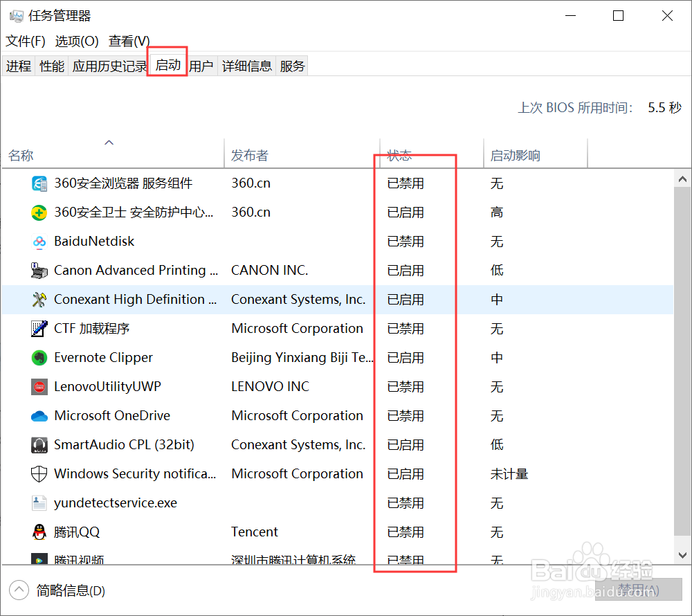The image size is (692, 616).
Task: Select the yundetectservice.exe entry name
Action: (116, 502)
